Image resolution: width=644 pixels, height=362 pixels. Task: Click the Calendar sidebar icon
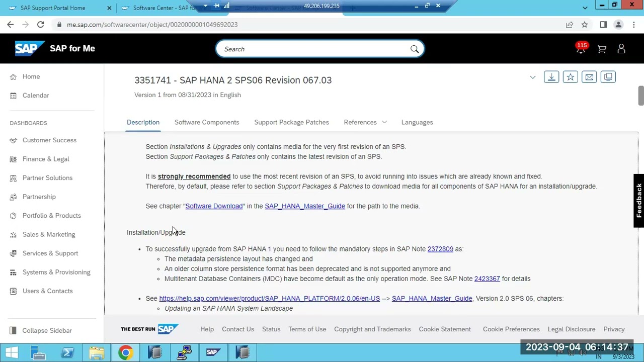tap(13, 96)
